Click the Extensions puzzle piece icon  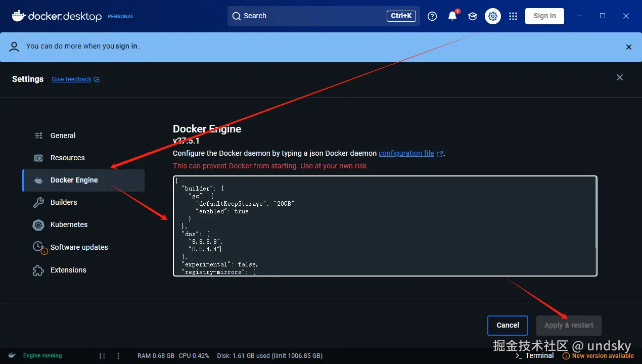pyautogui.click(x=38, y=270)
